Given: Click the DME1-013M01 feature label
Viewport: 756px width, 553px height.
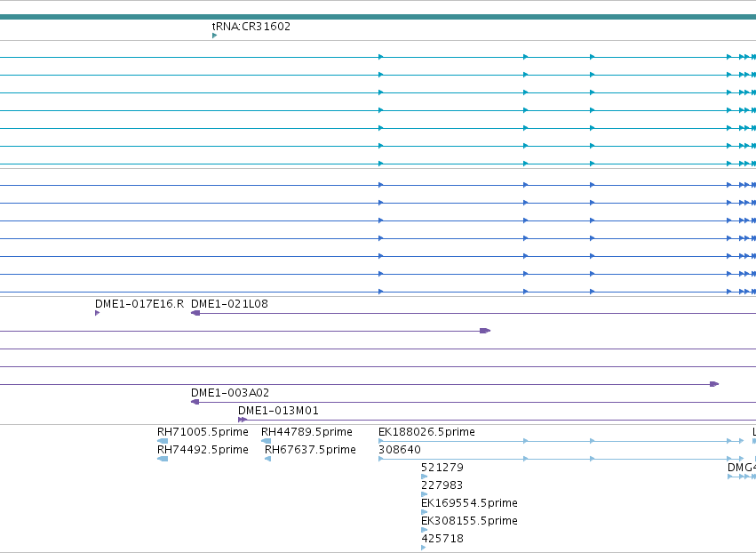Looking at the screenshot, I should coord(278,411).
